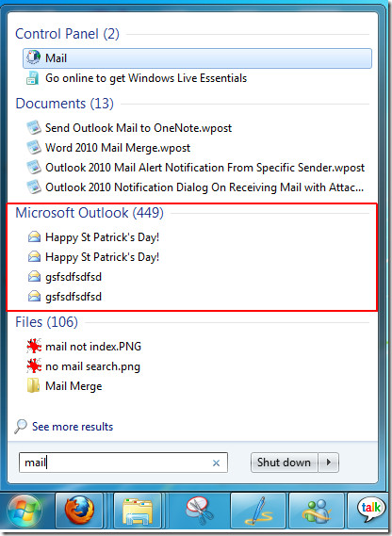Open Windows Live Messenger taskbar icon

[317, 511]
